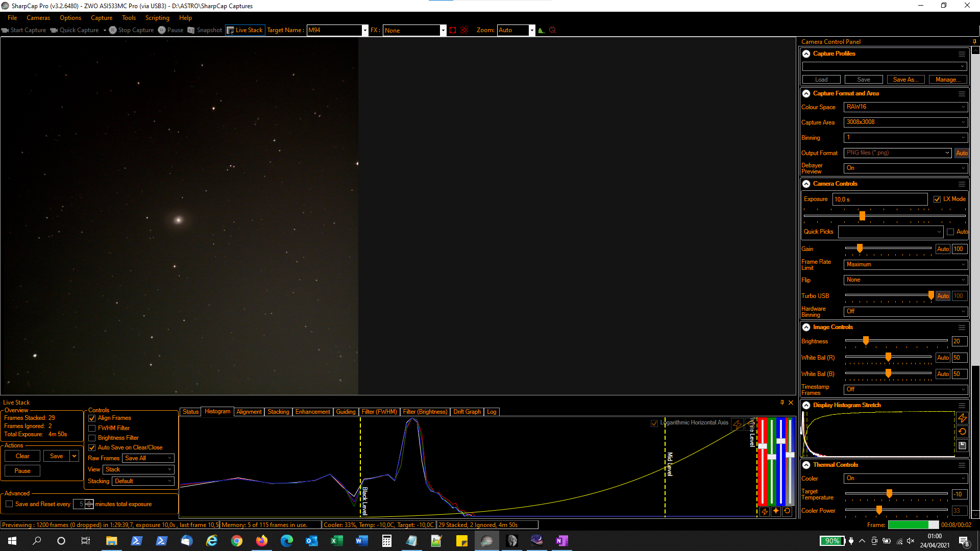980x551 pixels.
Task: Click the Brightness slider handle
Action: [866, 341]
